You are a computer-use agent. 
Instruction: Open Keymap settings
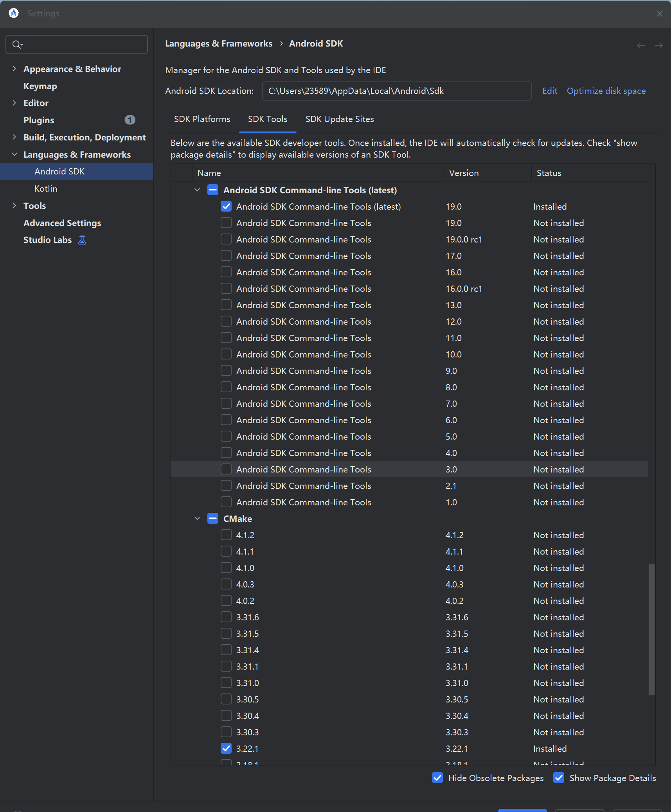coord(40,86)
